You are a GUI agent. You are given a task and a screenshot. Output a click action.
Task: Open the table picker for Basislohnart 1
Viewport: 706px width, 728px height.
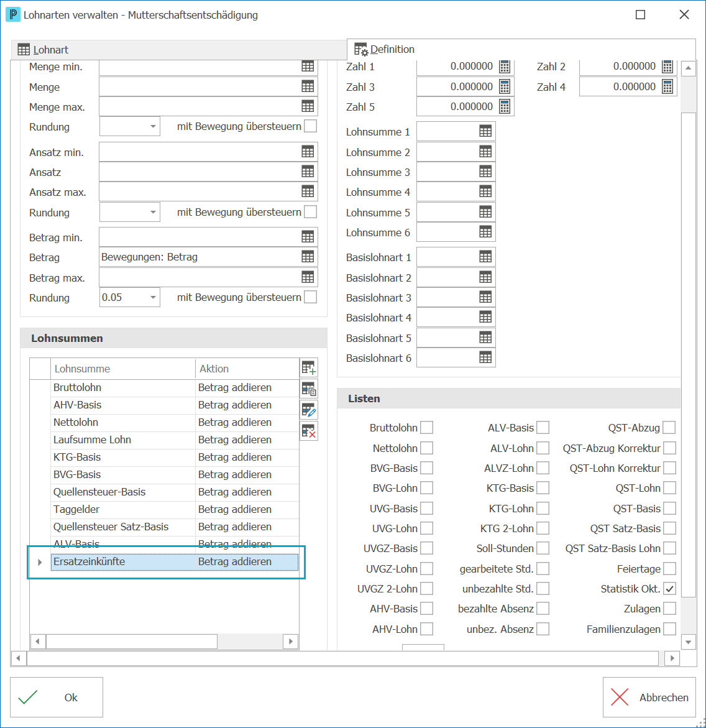click(485, 257)
